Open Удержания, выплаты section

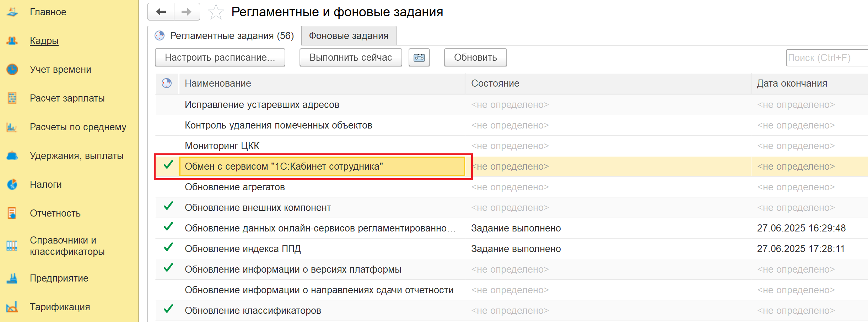coord(77,156)
